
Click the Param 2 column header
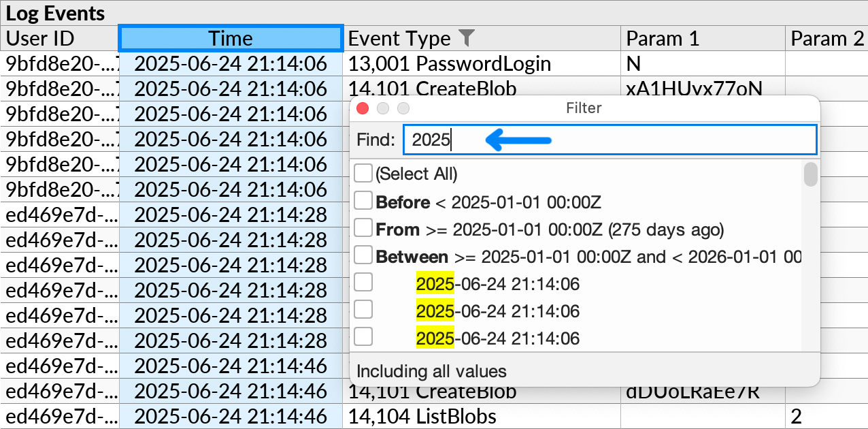827,39
